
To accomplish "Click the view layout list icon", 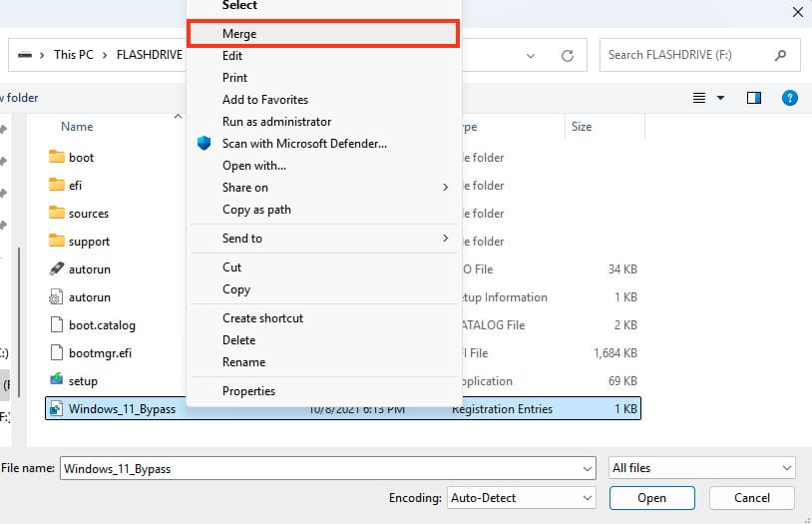I will click(699, 98).
